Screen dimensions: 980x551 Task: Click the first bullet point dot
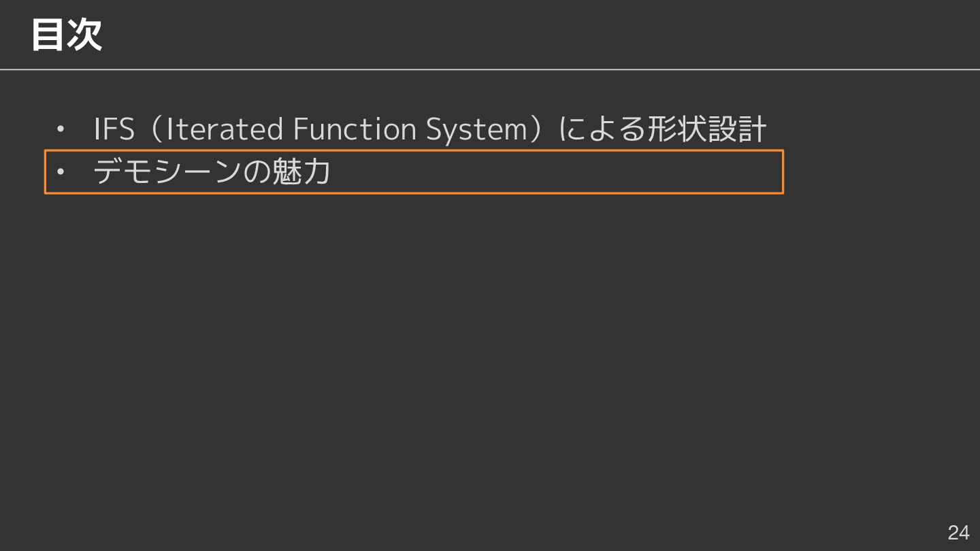pyautogui.click(x=60, y=130)
